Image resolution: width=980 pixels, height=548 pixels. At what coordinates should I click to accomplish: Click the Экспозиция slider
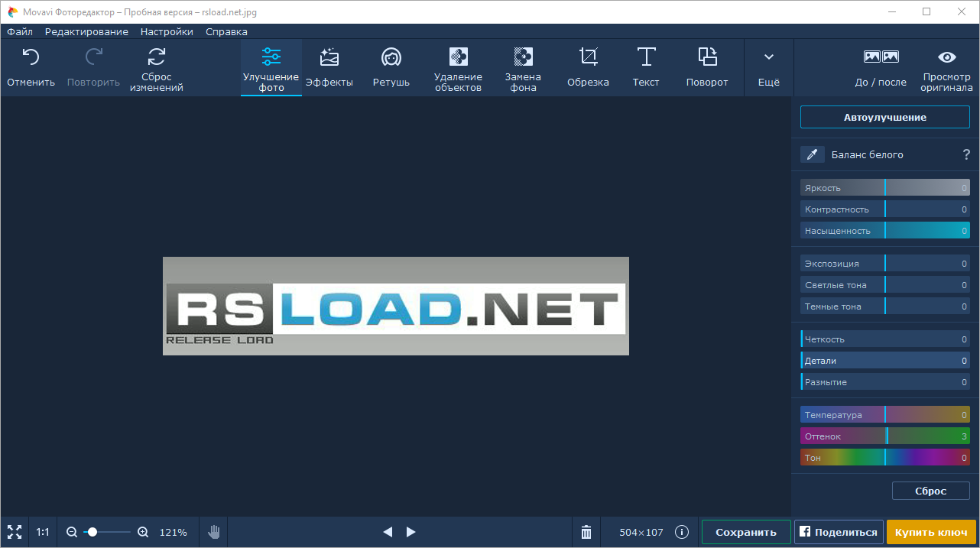tap(885, 264)
